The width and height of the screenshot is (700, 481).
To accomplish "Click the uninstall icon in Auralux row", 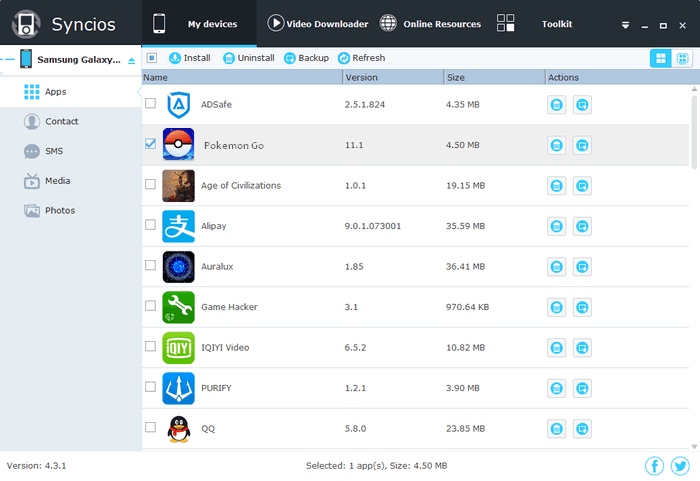I will coord(556,267).
